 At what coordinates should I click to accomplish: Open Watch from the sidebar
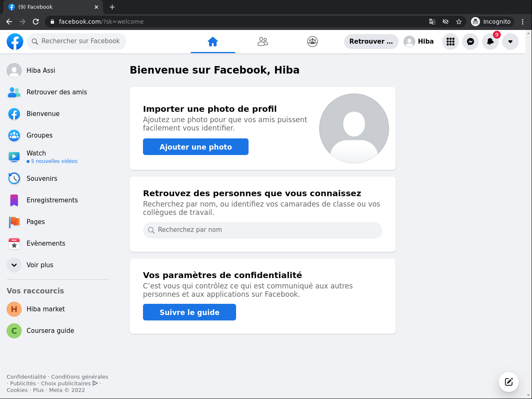(x=58, y=157)
